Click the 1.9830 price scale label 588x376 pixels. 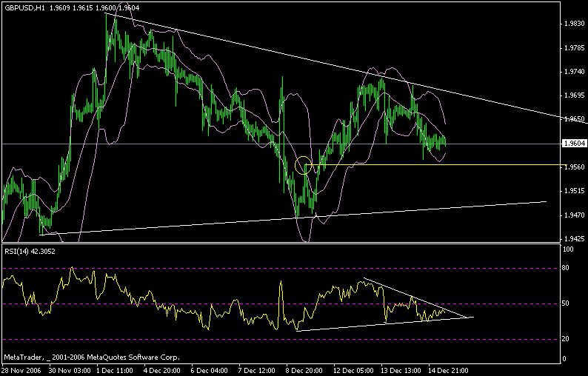pyautogui.click(x=575, y=24)
